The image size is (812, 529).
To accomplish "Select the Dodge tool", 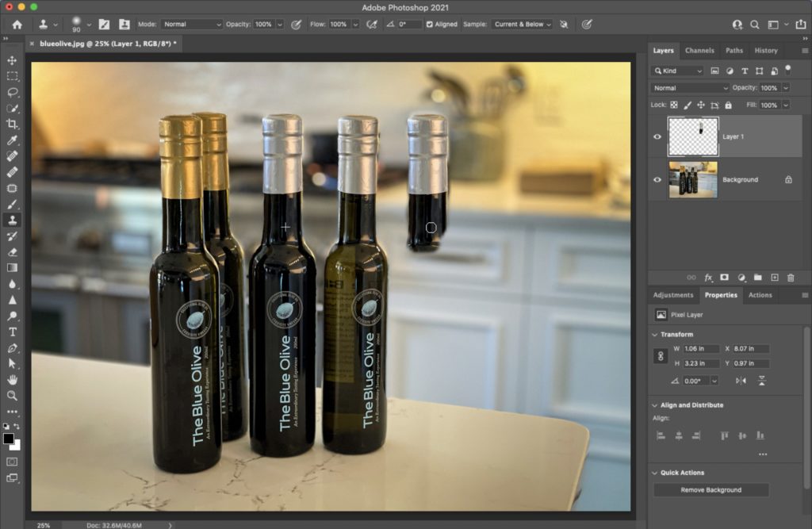I will click(12, 316).
